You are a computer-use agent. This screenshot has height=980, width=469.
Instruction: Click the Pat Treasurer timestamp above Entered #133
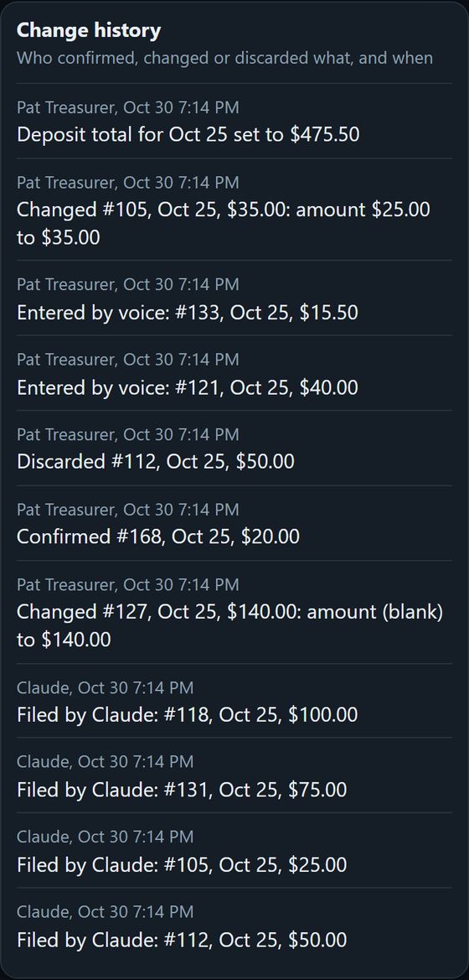click(x=128, y=284)
